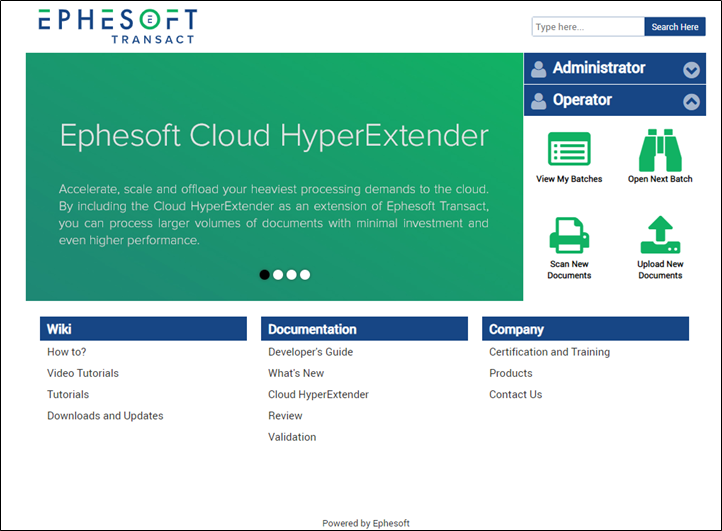Select the first carousel slide dot

264,274
